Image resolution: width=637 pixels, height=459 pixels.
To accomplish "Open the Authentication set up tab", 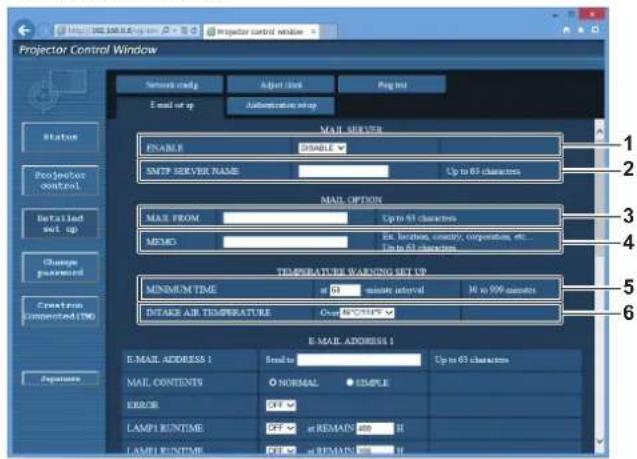I will click(x=281, y=105).
